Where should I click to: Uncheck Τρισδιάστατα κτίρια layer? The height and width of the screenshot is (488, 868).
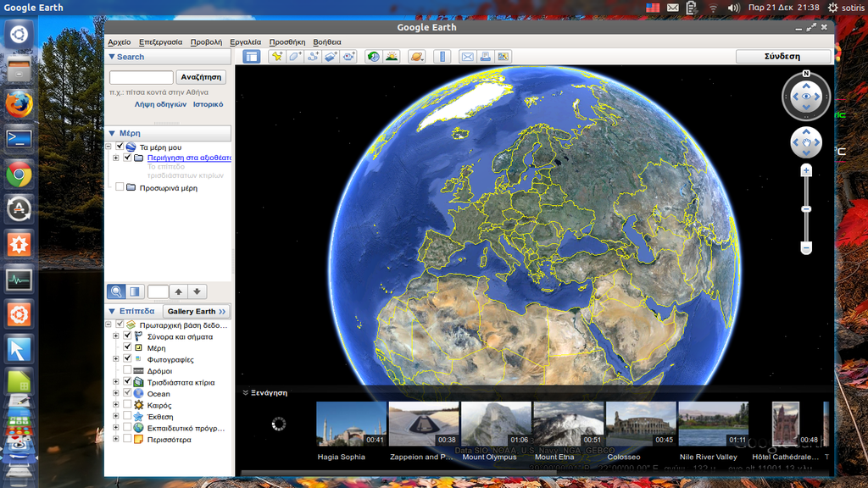[127, 382]
